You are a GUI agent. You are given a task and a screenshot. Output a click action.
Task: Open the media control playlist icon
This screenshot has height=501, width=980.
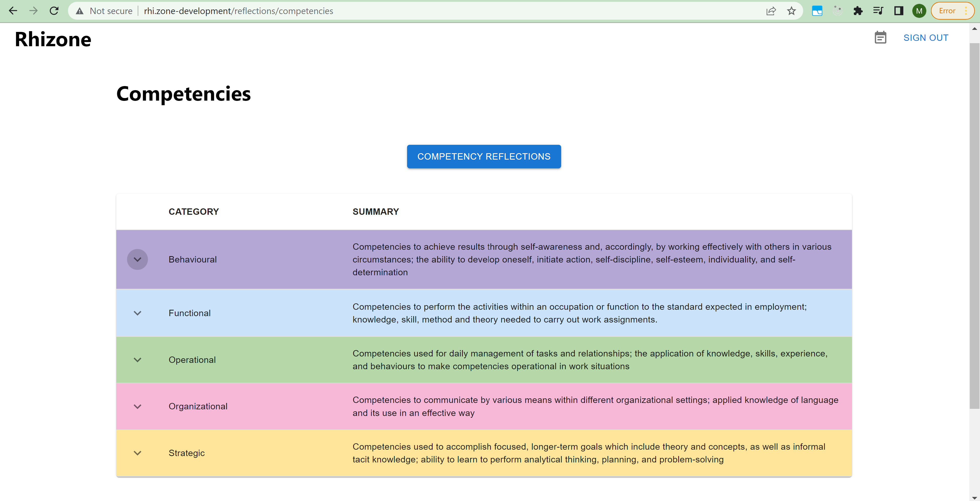tap(878, 11)
